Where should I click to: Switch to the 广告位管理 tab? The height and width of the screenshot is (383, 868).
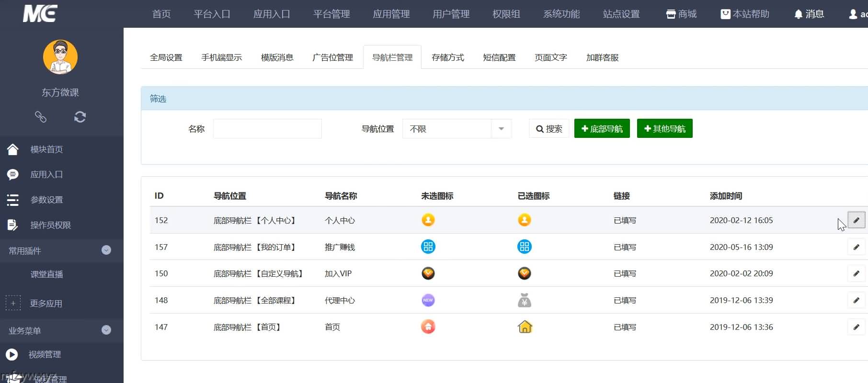(332, 57)
